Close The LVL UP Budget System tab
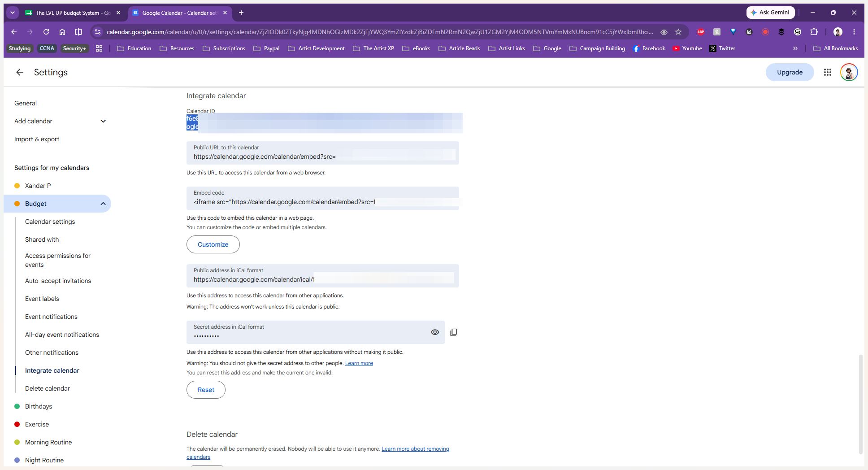868x470 pixels. [118, 13]
